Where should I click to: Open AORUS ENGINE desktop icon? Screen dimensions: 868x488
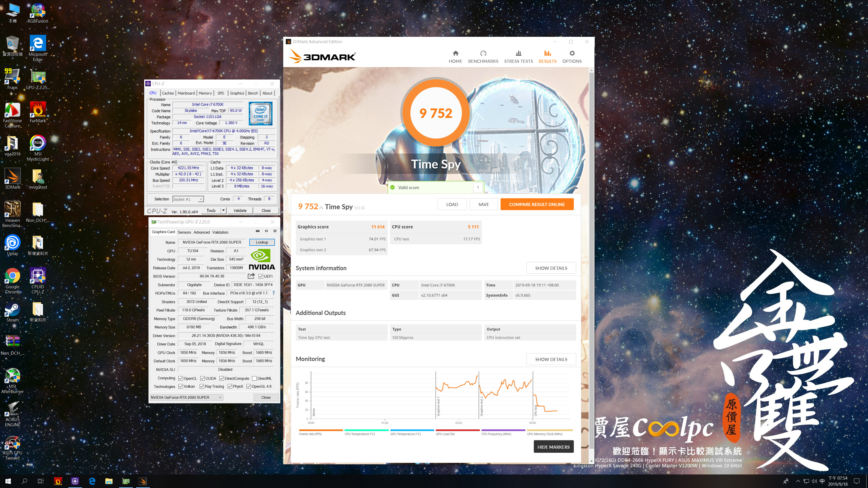12,414
